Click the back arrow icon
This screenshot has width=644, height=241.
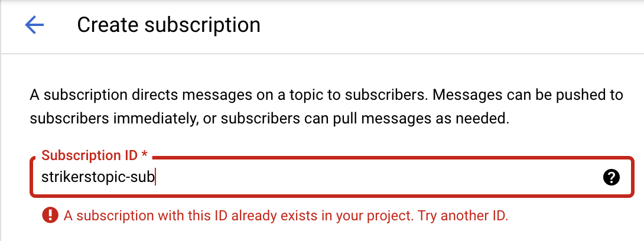point(34,25)
